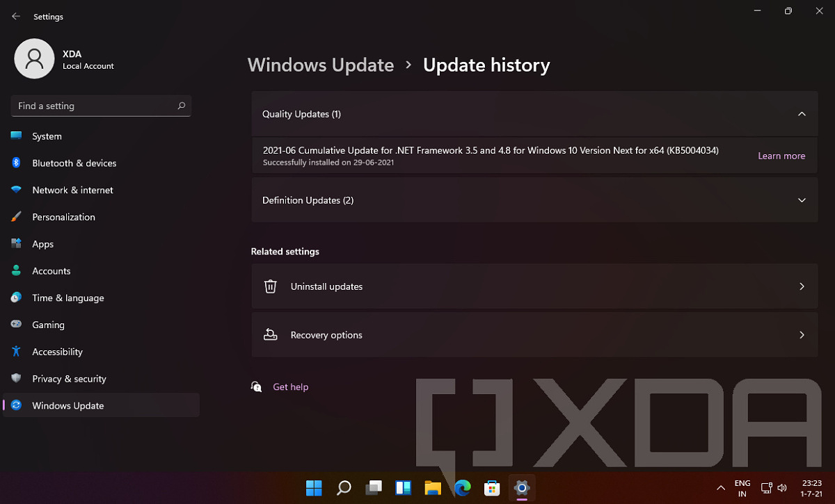This screenshot has width=835, height=504.
Task: Click 'Successfully installed on 29-06-2021' text
Action: [328, 163]
